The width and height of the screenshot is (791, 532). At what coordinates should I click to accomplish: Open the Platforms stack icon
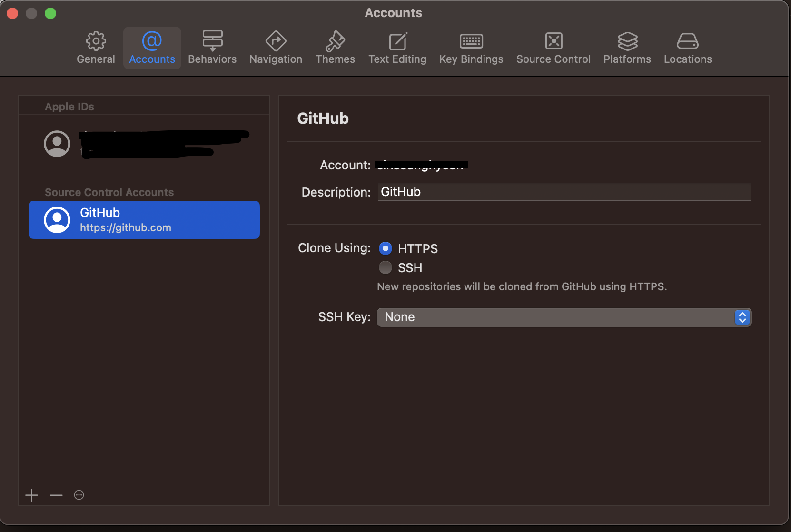point(627,41)
